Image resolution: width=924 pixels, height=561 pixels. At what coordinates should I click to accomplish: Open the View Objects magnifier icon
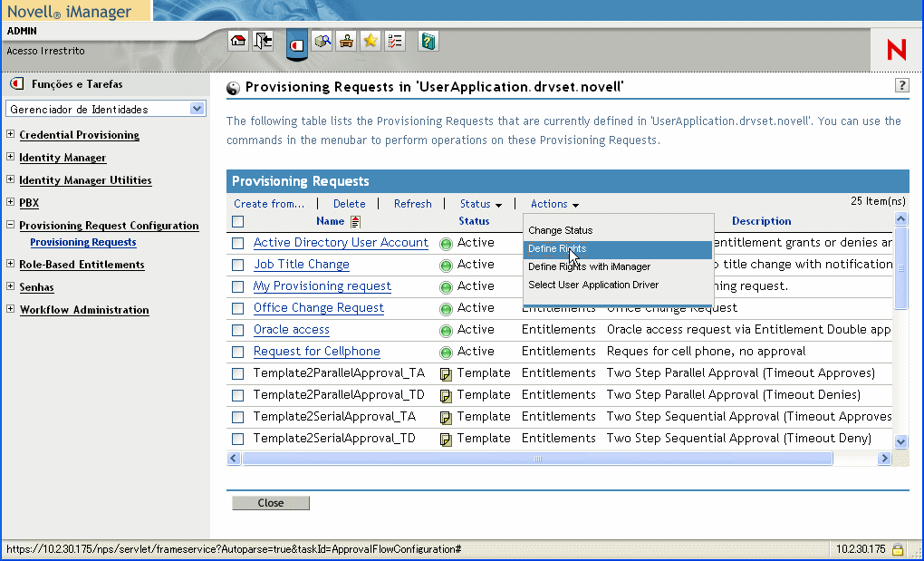point(322,41)
